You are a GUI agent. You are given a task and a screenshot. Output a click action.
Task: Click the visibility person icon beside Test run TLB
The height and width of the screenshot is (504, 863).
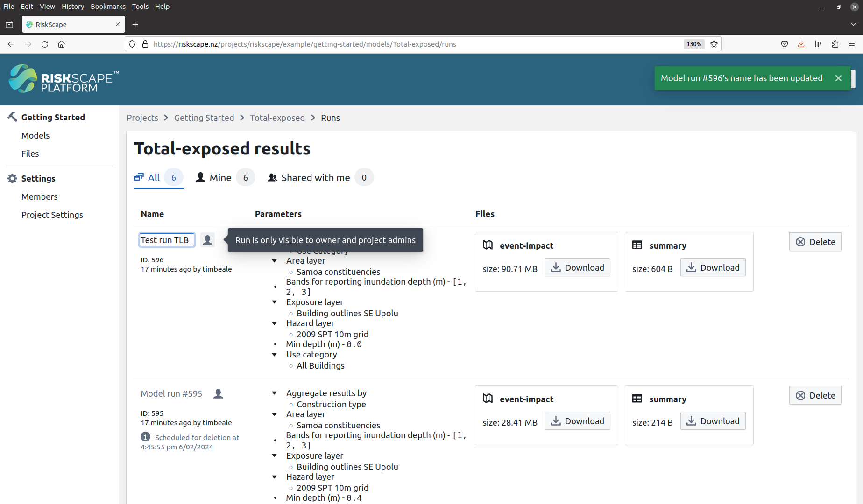pyautogui.click(x=208, y=240)
